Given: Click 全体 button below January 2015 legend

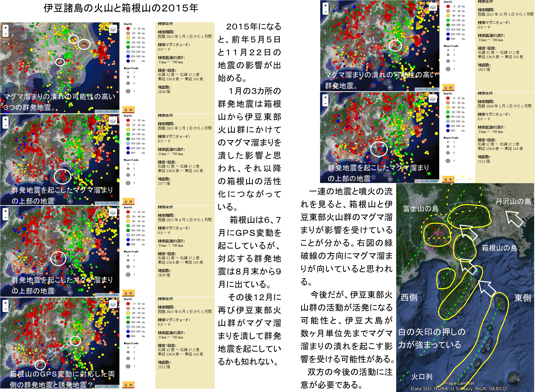Looking at the screenshot, I should click(x=128, y=110).
